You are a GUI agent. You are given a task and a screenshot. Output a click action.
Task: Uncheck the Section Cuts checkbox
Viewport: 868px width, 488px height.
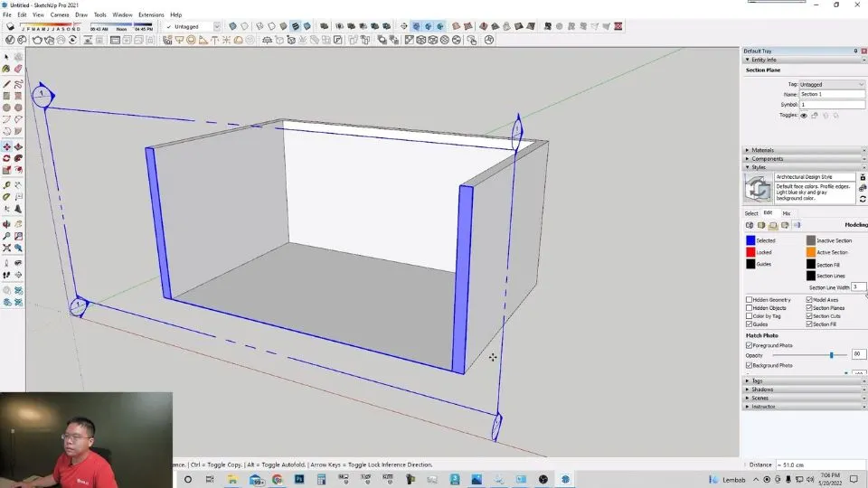(809, 316)
